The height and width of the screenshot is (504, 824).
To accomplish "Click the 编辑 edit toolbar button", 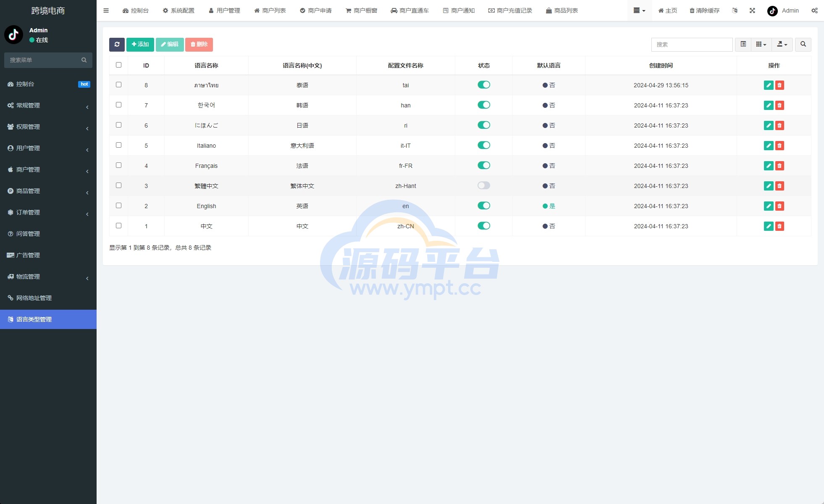I will tap(170, 44).
